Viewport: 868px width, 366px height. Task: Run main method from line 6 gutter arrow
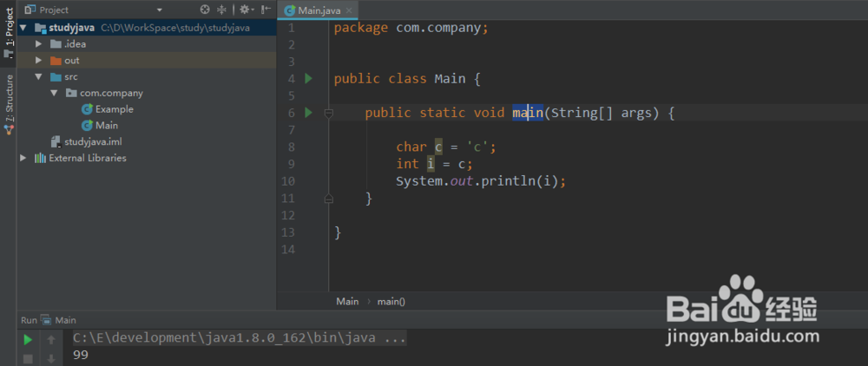(308, 113)
